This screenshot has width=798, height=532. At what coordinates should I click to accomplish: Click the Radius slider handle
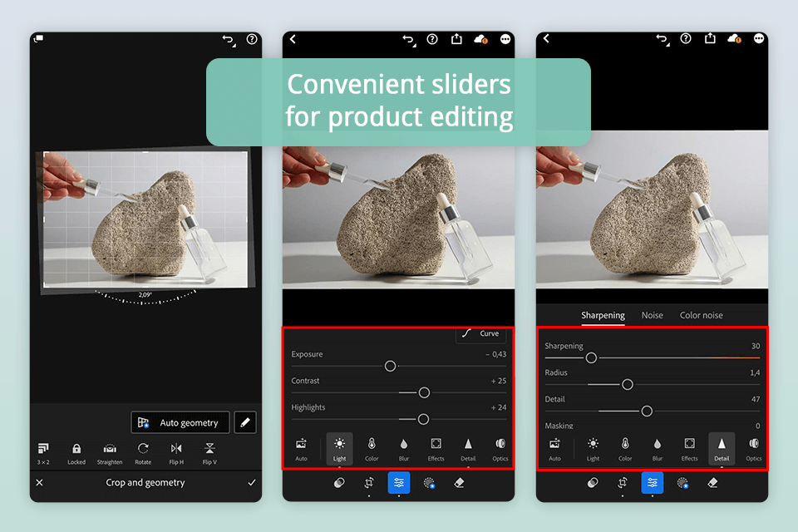pyautogui.click(x=628, y=384)
